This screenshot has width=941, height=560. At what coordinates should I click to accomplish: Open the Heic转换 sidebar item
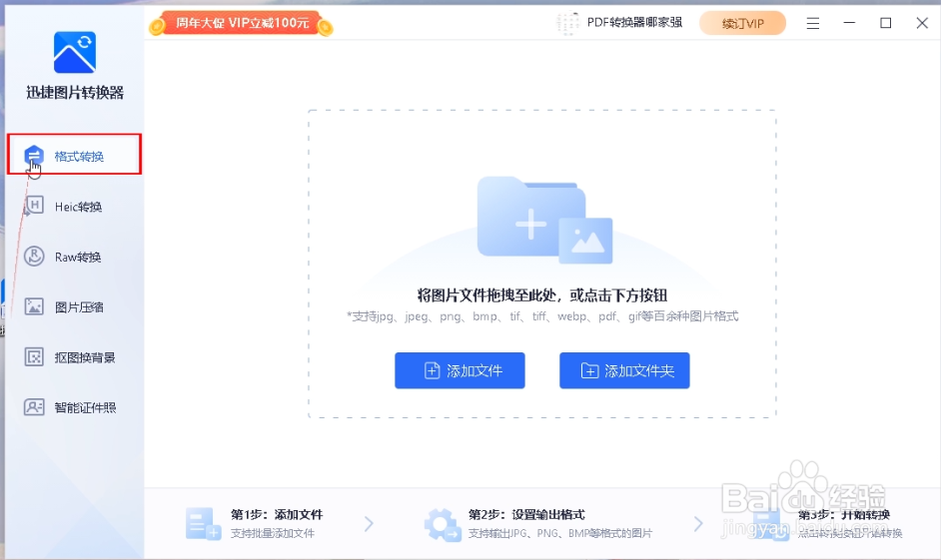(x=74, y=207)
